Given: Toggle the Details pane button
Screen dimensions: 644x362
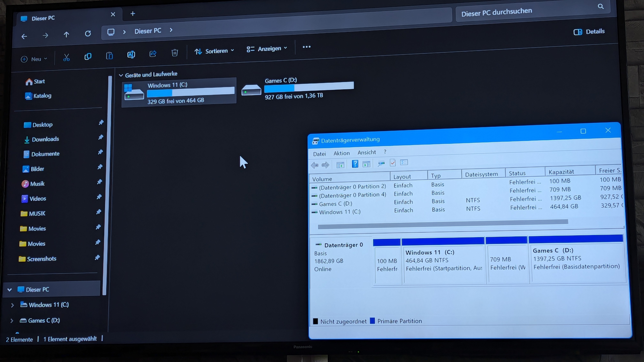Looking at the screenshot, I should (x=589, y=32).
